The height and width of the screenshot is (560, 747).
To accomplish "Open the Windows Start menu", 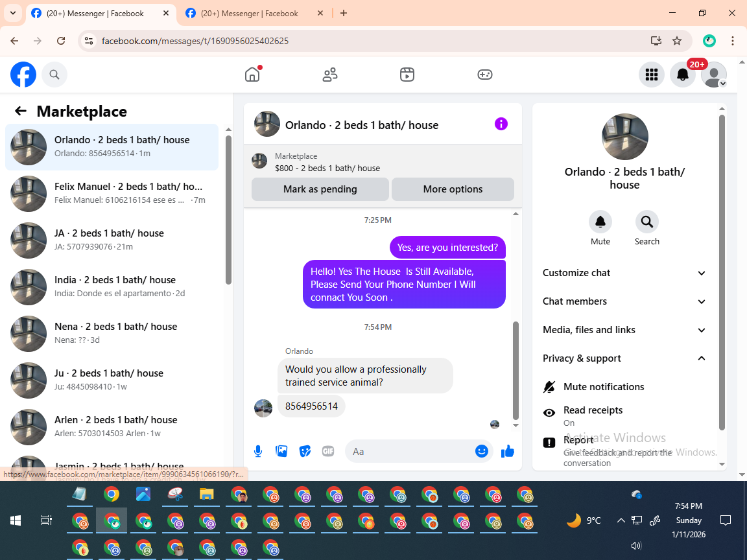I will coord(16,520).
